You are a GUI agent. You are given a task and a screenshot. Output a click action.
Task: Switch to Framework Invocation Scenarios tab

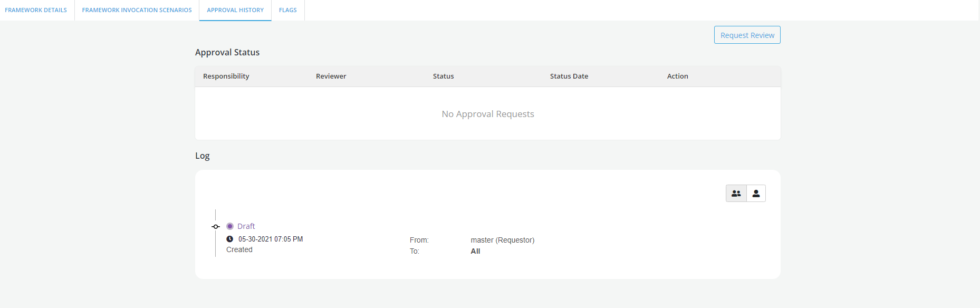137,10
